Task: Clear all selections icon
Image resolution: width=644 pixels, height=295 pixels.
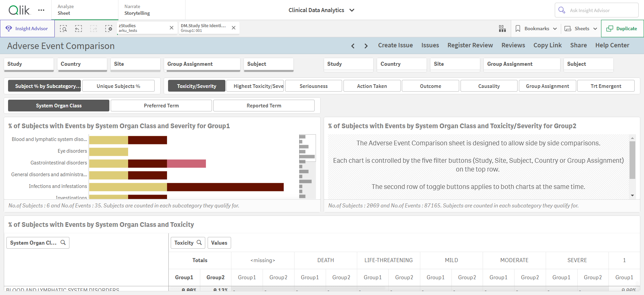Action: [x=109, y=29]
